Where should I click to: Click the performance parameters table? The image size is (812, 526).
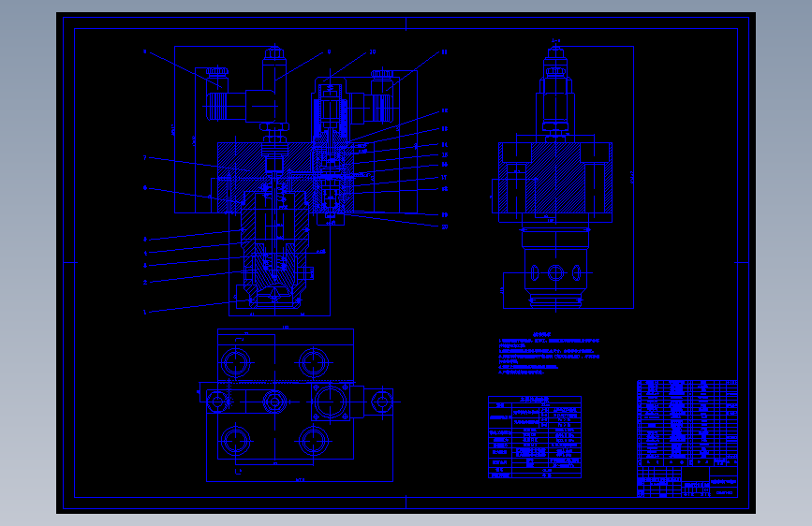[535, 437]
